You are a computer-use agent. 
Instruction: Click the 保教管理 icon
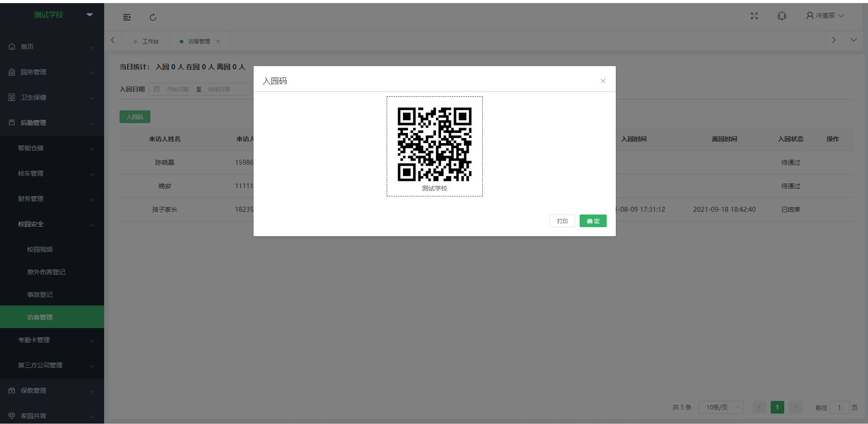(12, 391)
